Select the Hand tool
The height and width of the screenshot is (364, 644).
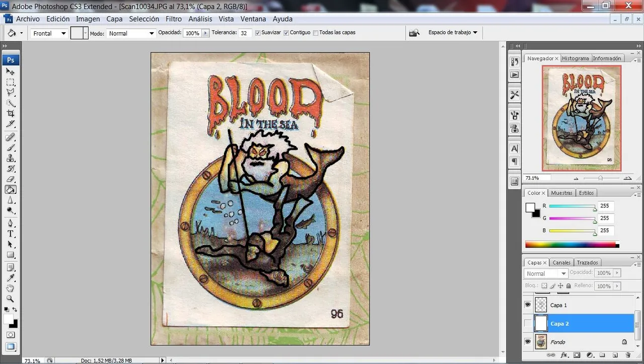point(11,288)
